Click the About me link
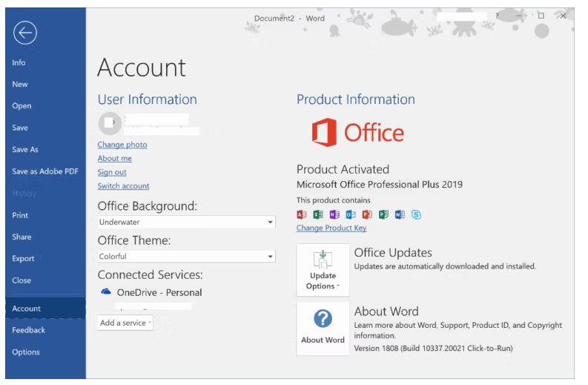The image size is (588, 385). (x=115, y=159)
